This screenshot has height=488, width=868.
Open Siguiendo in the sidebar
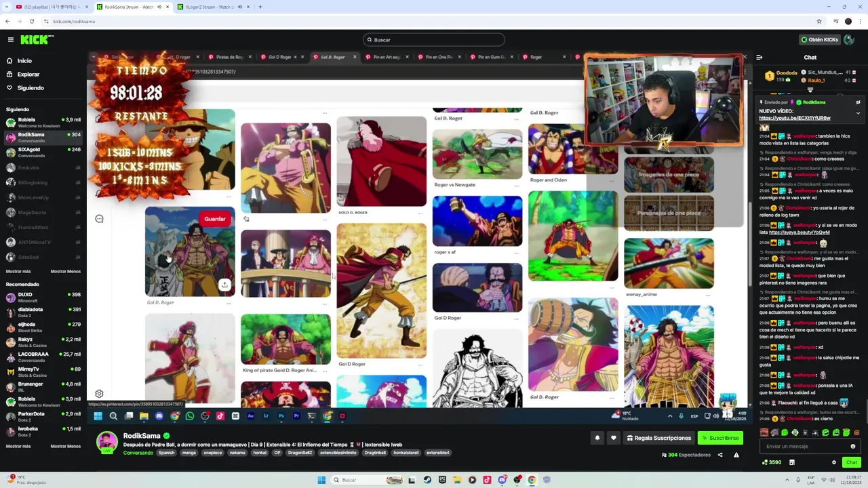(x=31, y=87)
